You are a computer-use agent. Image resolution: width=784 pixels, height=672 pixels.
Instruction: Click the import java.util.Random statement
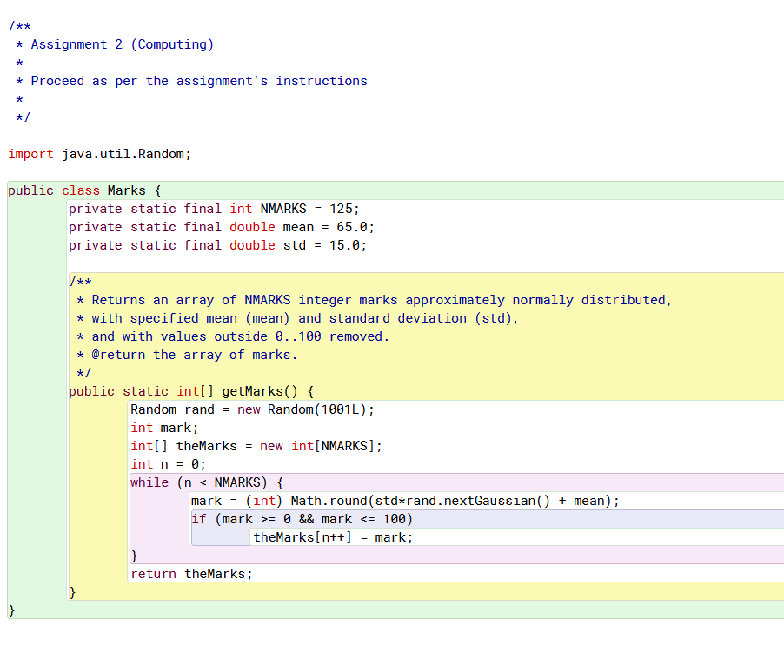click(100, 154)
